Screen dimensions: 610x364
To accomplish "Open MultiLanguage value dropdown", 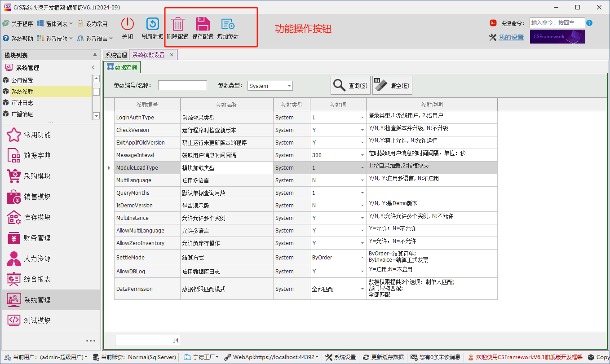I will (362, 180).
